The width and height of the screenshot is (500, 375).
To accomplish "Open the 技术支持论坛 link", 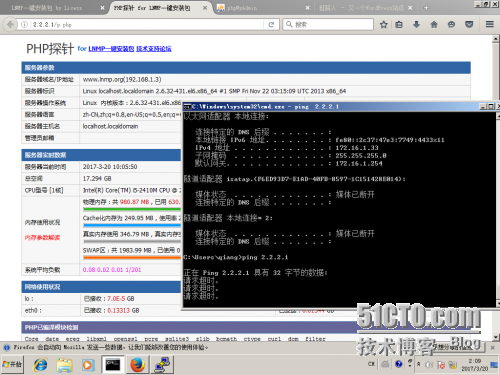I will tap(154, 49).
